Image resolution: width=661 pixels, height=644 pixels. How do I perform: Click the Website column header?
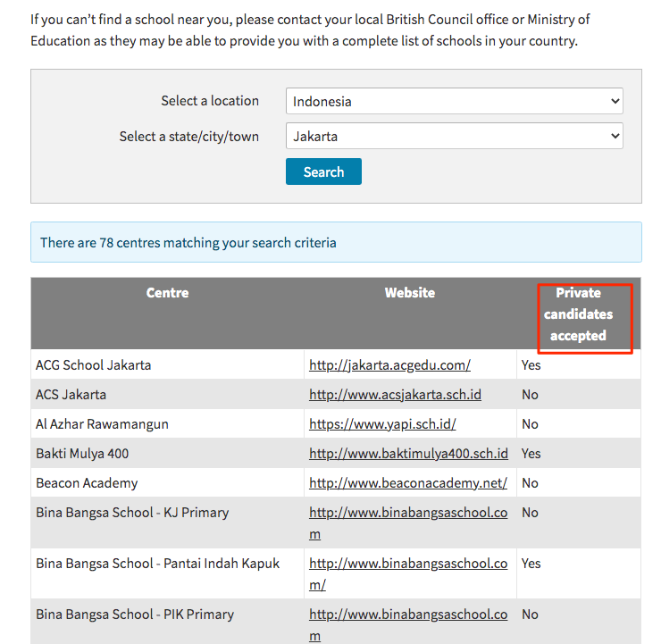click(410, 293)
